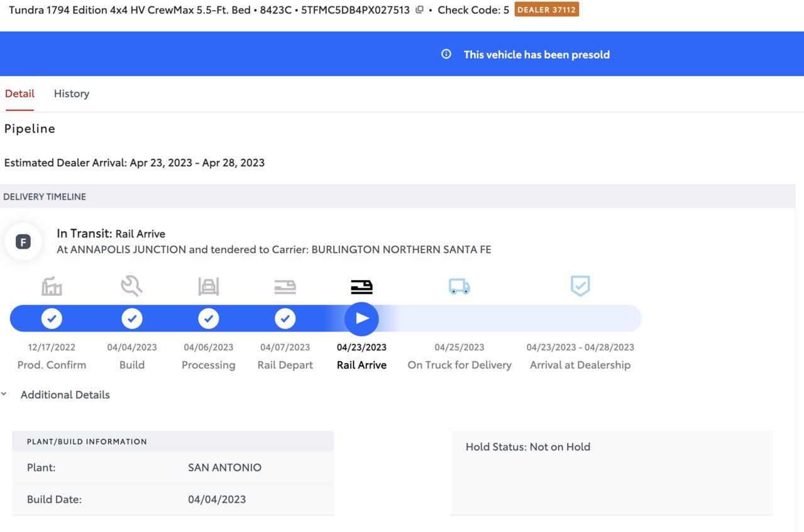Screen dimensions: 804x532
Task: Click the DELIVERY TIMELINE section header
Action: coord(45,197)
